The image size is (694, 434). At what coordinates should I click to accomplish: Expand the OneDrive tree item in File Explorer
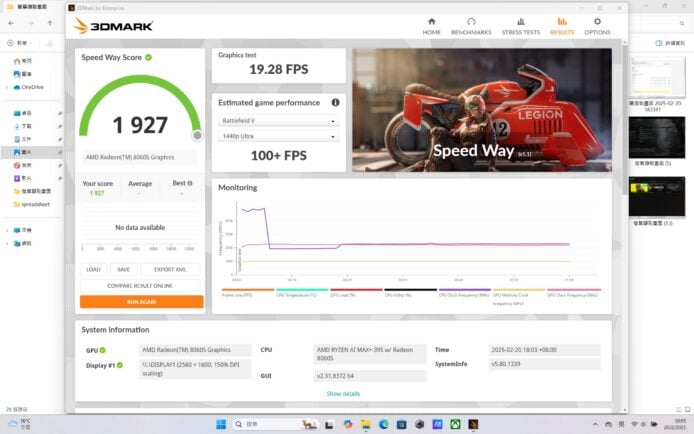click(8, 87)
